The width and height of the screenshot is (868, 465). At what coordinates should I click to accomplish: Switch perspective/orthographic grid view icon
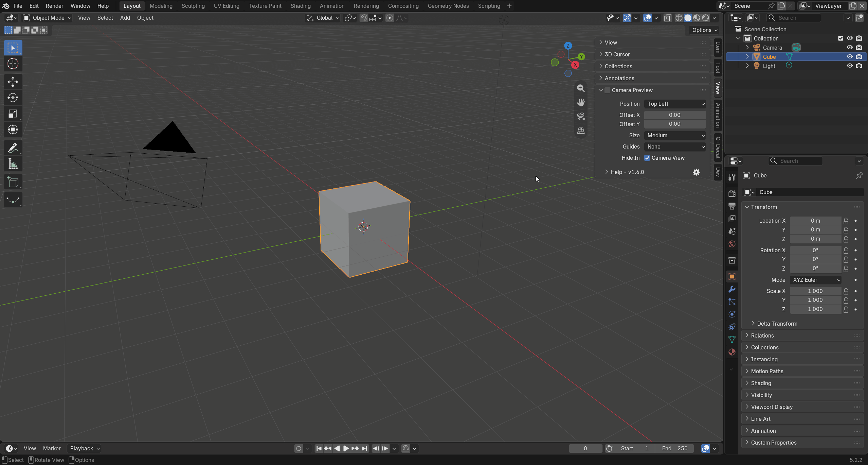click(581, 131)
